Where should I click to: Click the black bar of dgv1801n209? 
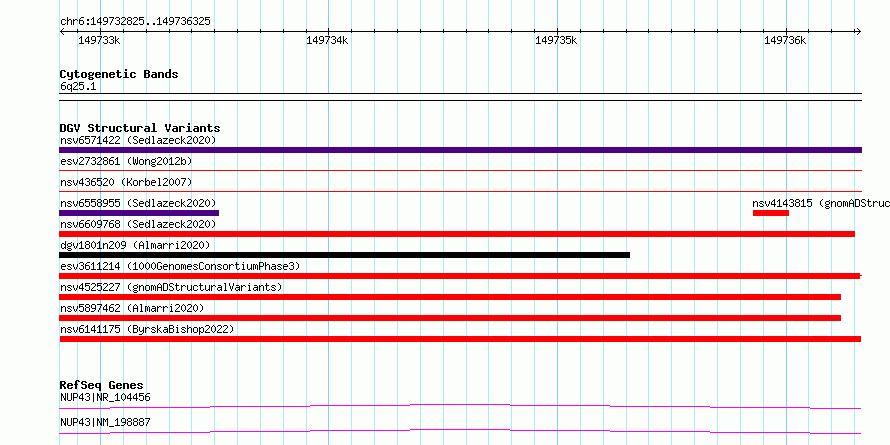coord(345,255)
